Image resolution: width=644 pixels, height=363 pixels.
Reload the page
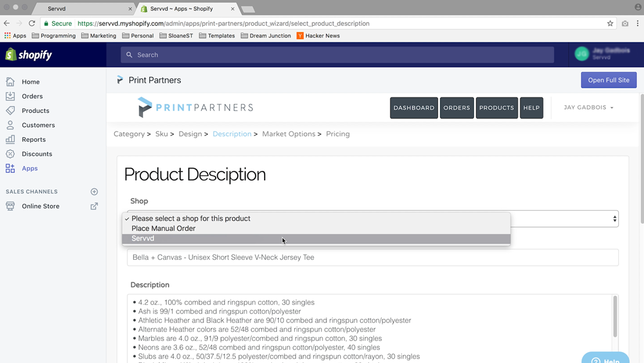32,23
